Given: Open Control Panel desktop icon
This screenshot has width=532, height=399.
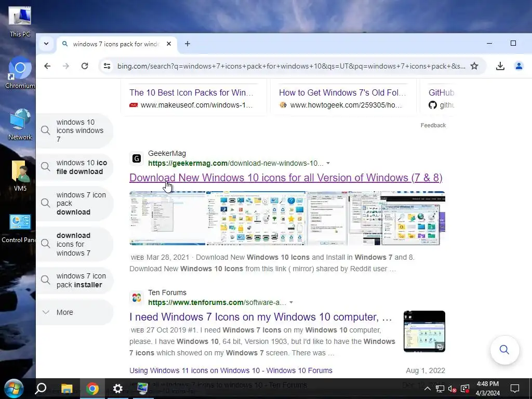Looking at the screenshot, I should click(x=20, y=228).
